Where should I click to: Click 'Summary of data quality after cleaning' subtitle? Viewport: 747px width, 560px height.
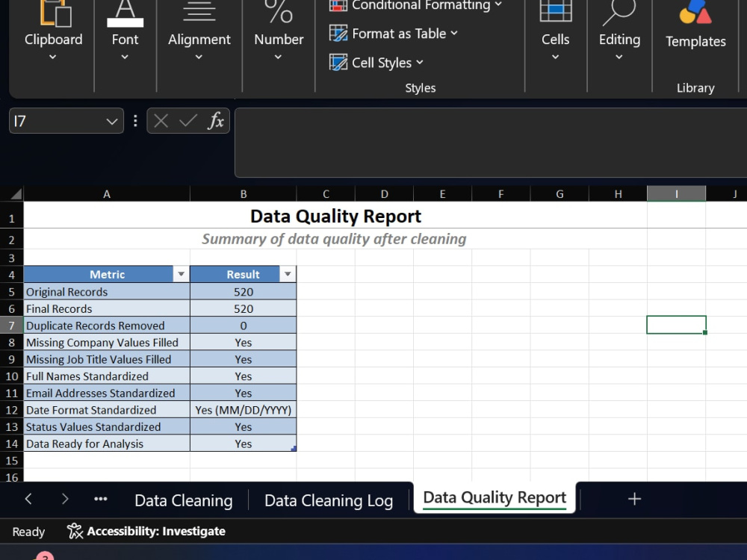333,239
